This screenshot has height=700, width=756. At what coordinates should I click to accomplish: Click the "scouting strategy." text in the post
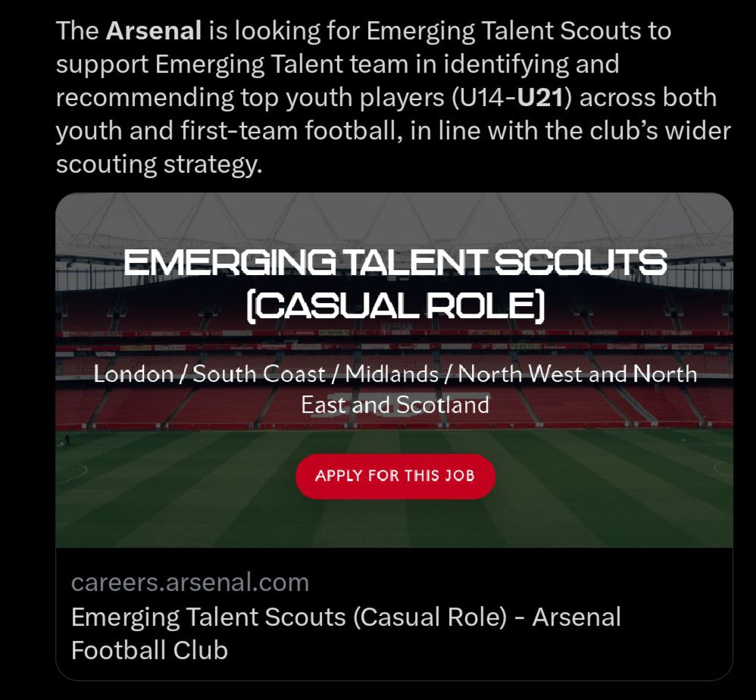tap(158, 164)
